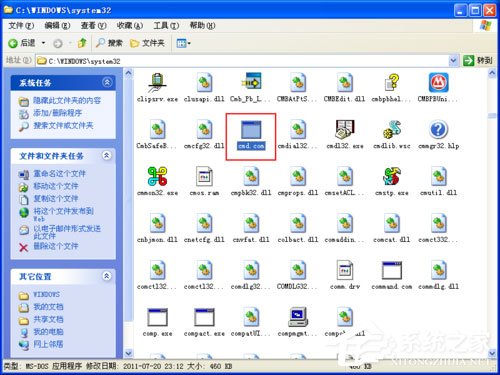Toggle the Folders pane button

click(x=147, y=43)
